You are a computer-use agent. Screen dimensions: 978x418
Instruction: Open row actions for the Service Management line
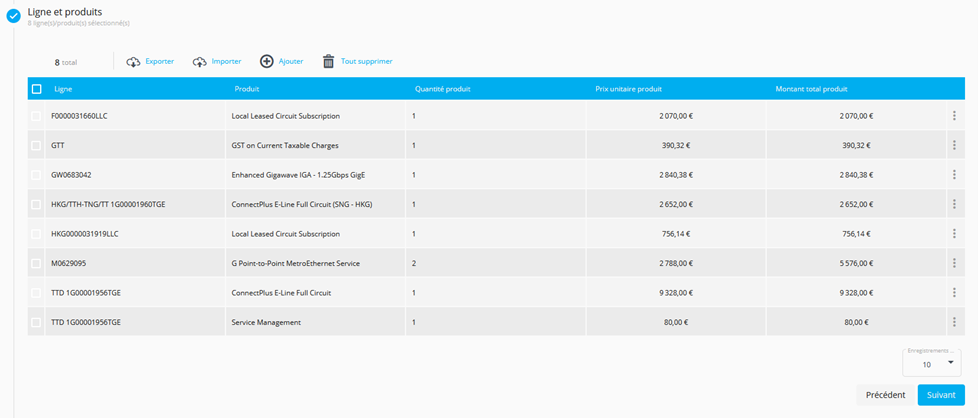click(954, 323)
